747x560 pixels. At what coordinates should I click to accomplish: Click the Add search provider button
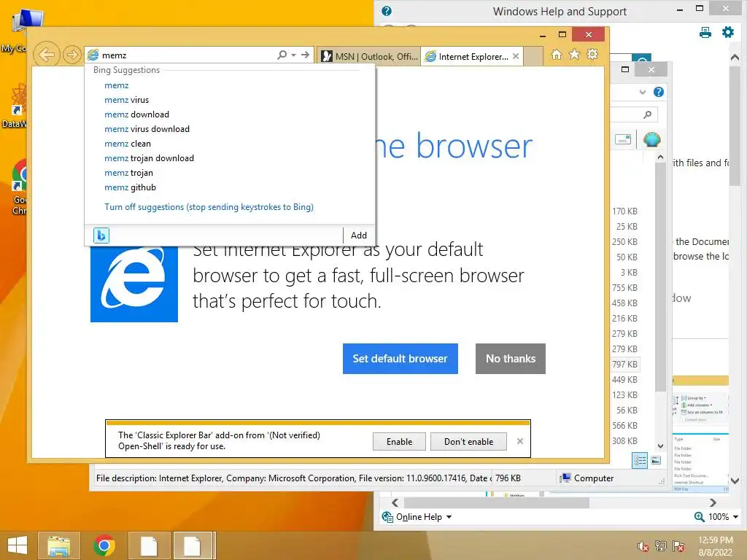(x=359, y=236)
